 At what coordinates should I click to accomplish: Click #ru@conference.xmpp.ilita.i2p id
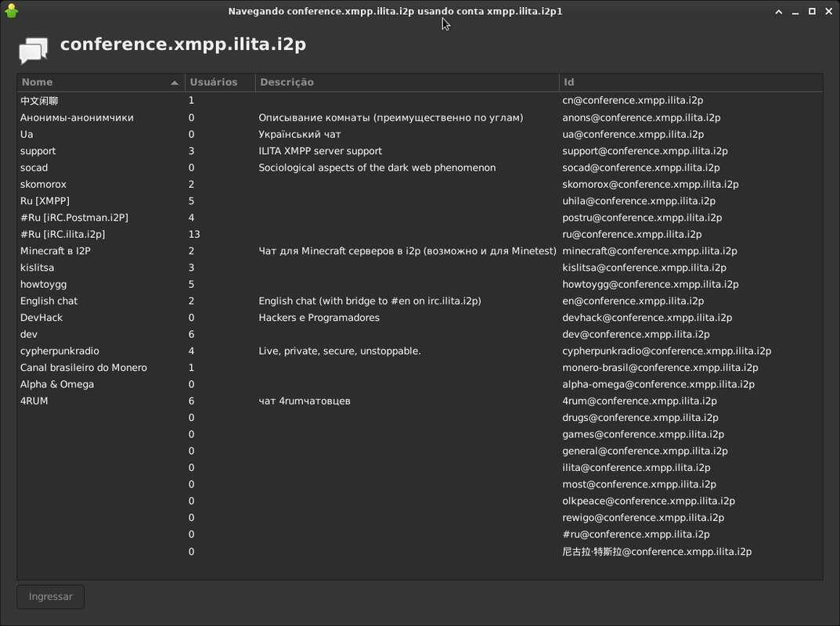(636, 534)
